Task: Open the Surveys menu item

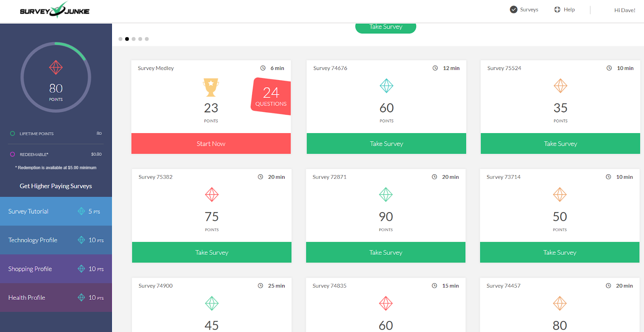Action: tap(524, 10)
